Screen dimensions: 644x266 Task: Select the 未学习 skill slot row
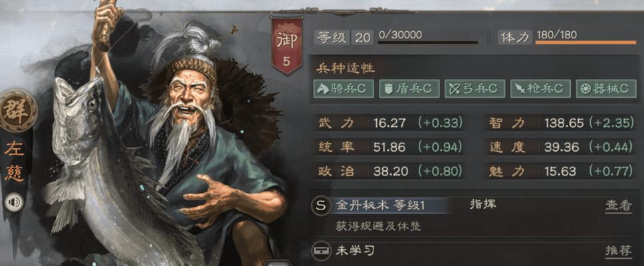tap(473, 251)
